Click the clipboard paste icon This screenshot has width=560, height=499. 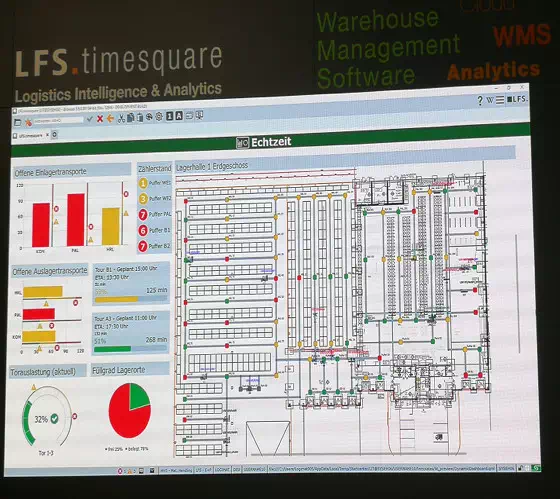pos(140,118)
